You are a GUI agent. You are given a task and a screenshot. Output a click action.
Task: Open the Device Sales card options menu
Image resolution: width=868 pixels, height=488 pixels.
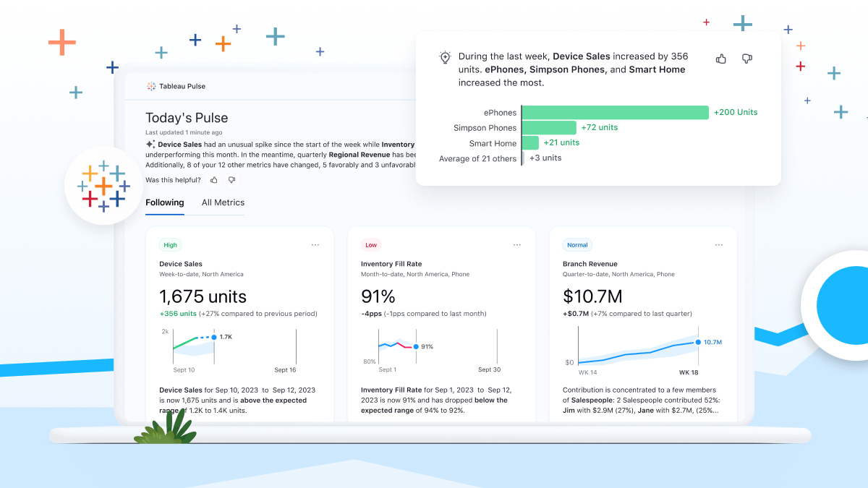315,245
